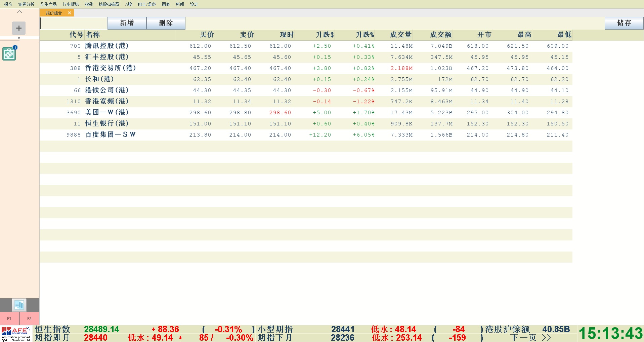Click 小型期指 in the status bar
The height and width of the screenshot is (342, 644).
(x=275, y=329)
